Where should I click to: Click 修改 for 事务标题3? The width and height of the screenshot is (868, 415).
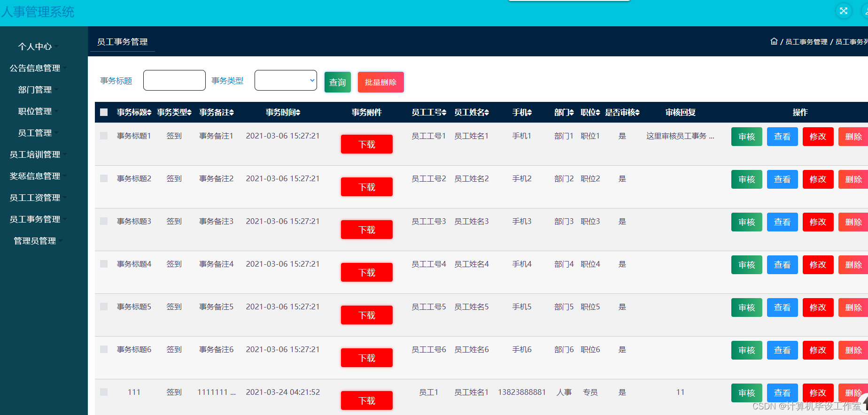(x=818, y=222)
